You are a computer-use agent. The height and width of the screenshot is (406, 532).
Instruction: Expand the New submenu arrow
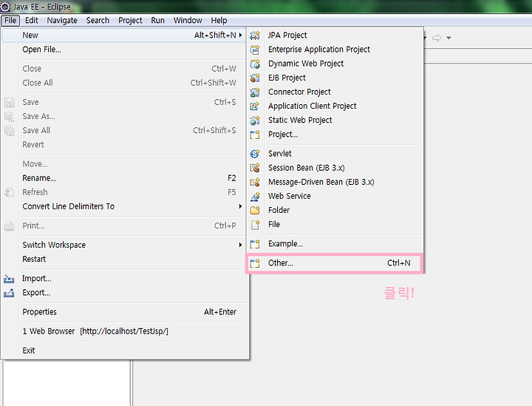[x=240, y=35]
